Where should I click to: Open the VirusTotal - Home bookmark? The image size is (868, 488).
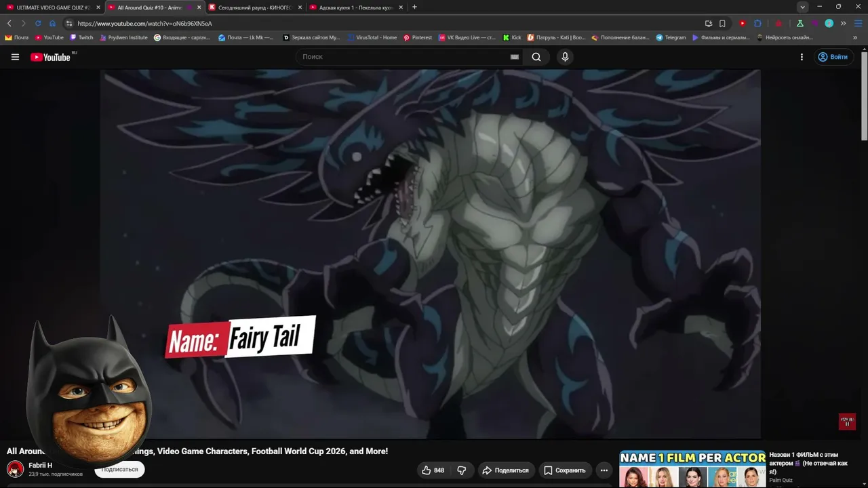tap(372, 37)
